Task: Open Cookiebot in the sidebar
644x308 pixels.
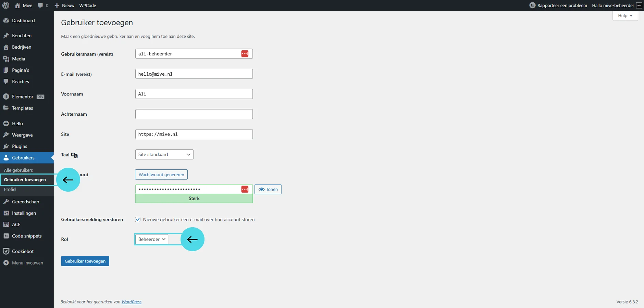Action: tap(23, 251)
